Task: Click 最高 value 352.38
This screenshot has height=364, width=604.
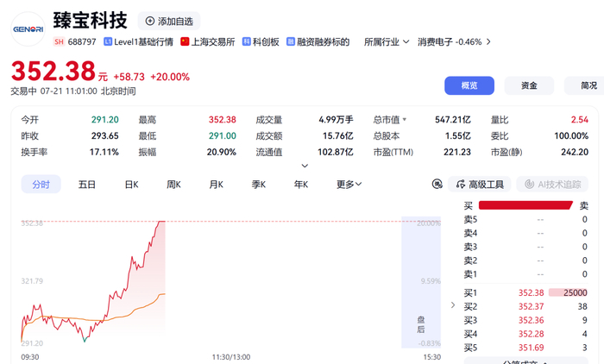Action: point(223,120)
